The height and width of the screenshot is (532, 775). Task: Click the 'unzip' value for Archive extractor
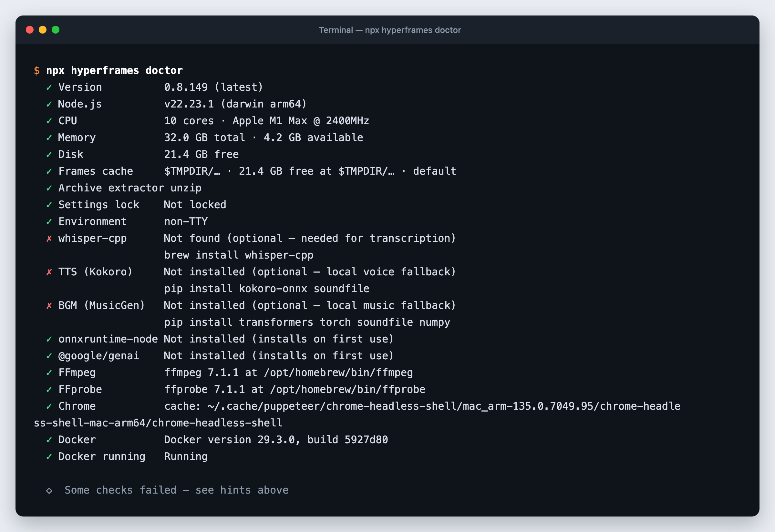click(186, 188)
